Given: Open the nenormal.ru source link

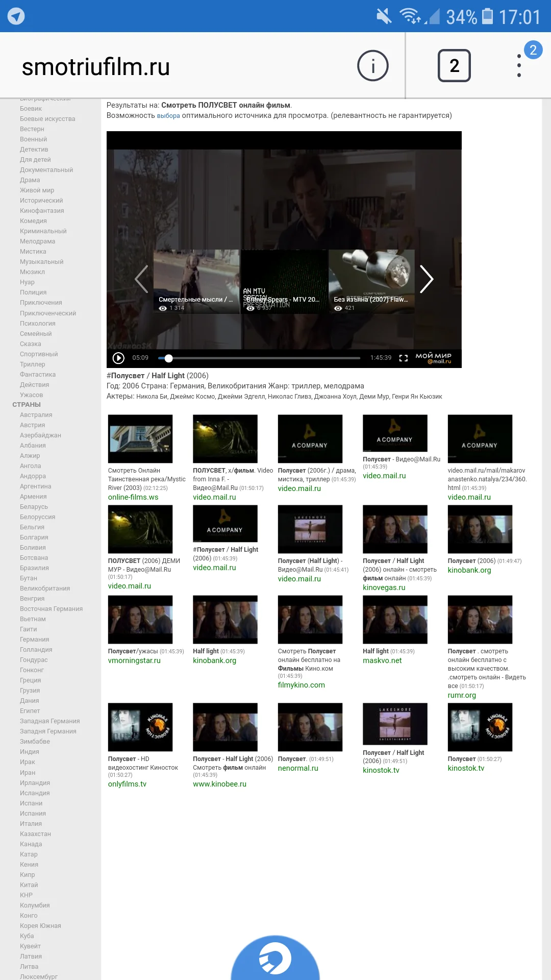Looking at the screenshot, I should point(298,768).
